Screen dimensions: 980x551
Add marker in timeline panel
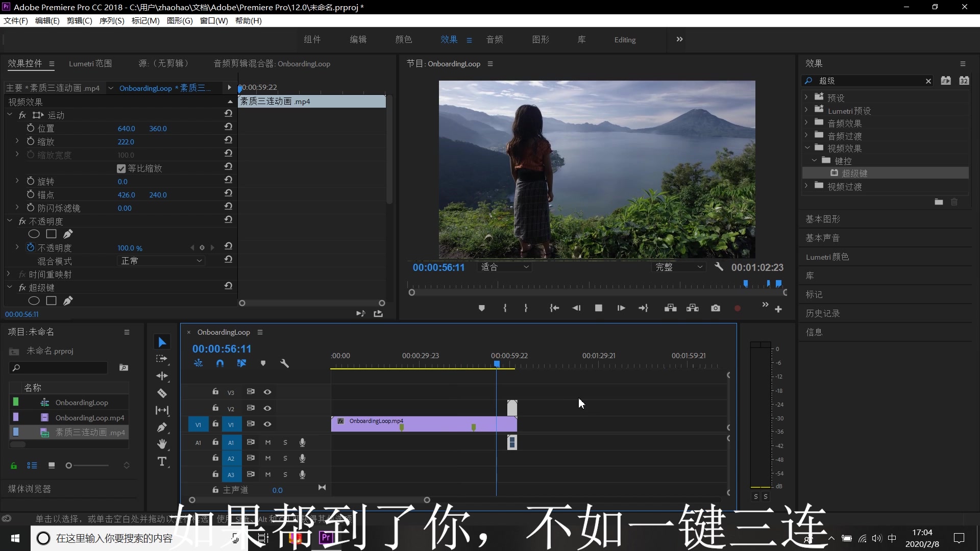tap(263, 363)
